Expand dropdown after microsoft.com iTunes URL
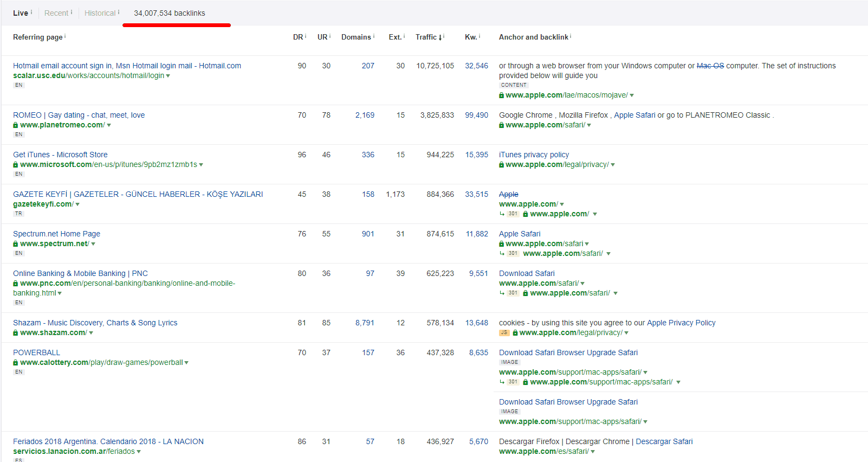The width and height of the screenshot is (868, 462). 201,165
